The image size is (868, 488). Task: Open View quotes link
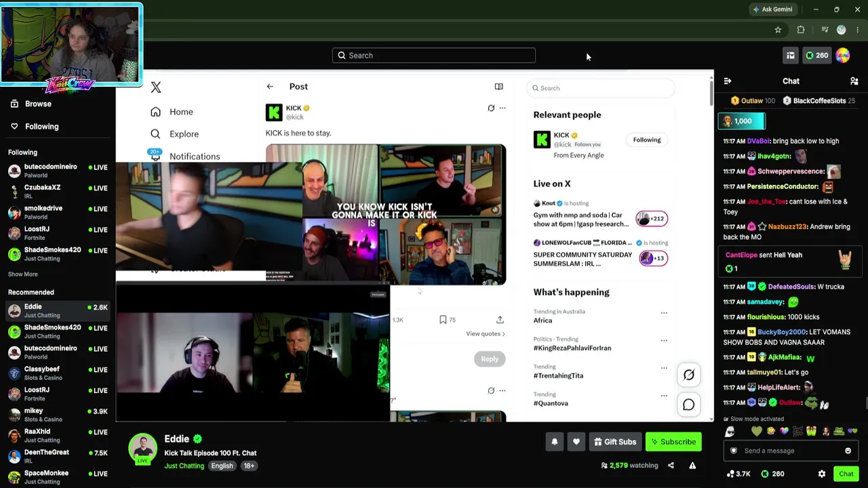486,334
